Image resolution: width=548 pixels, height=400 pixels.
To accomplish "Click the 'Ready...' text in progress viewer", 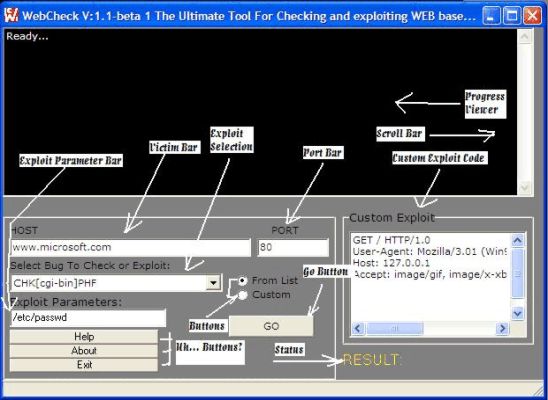I will [27, 36].
